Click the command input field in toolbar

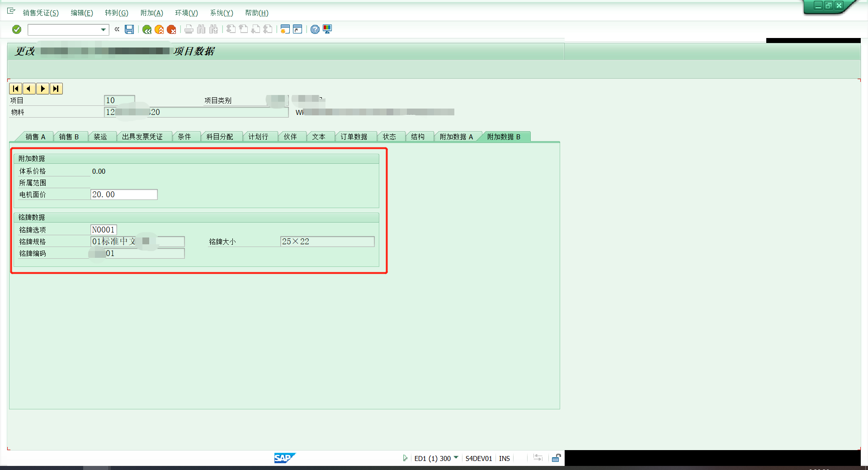click(x=64, y=30)
